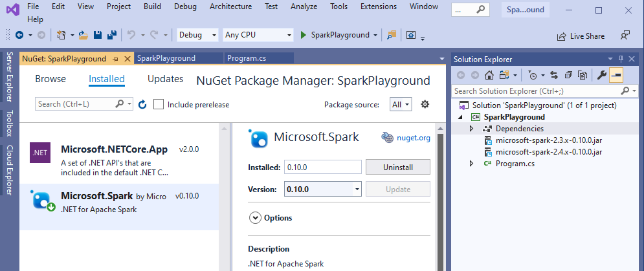Viewport: 644px width, 271px height.
Task: Click the Uninstall button
Action: tap(397, 167)
